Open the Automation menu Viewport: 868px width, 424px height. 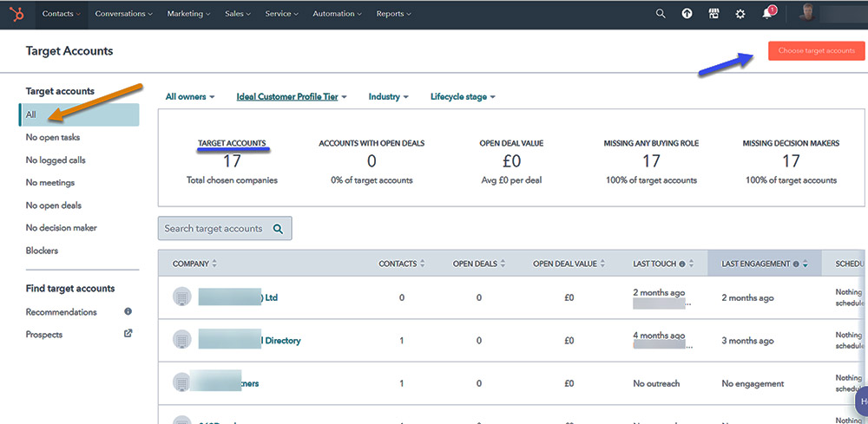337,14
